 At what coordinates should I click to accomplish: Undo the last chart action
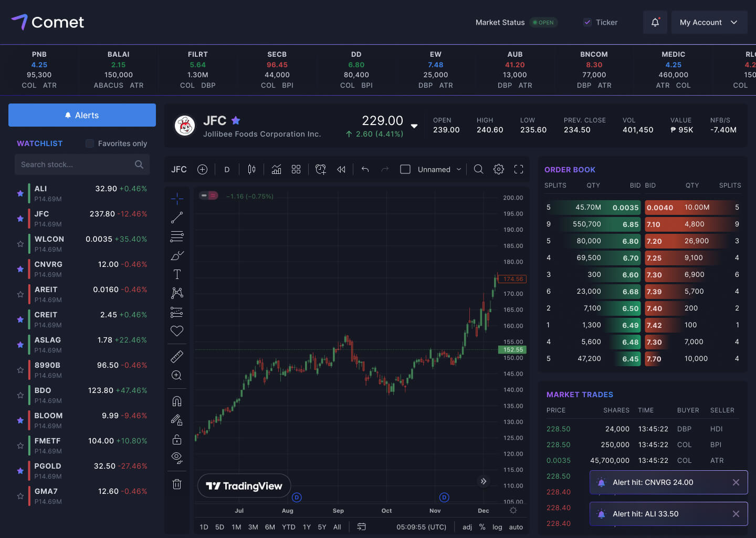(x=365, y=169)
